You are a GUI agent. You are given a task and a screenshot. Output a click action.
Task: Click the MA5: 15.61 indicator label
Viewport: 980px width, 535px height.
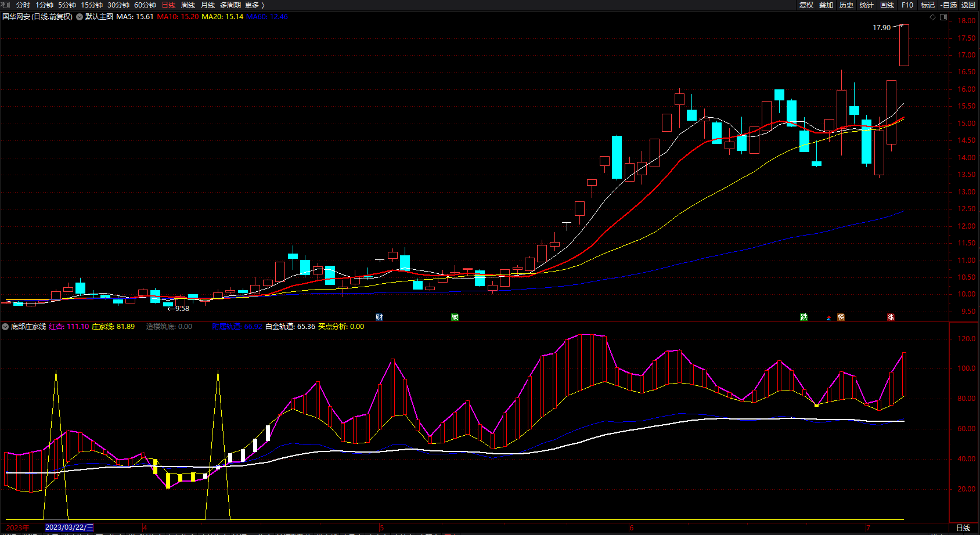[135, 17]
